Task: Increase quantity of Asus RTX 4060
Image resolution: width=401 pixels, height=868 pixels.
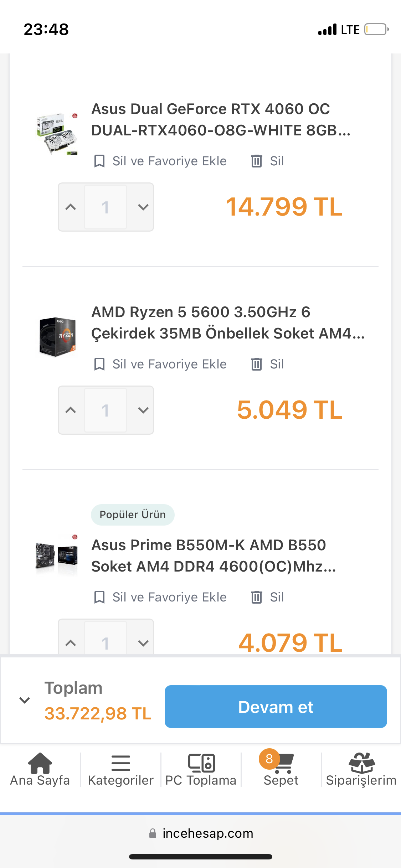Action: [71, 207]
